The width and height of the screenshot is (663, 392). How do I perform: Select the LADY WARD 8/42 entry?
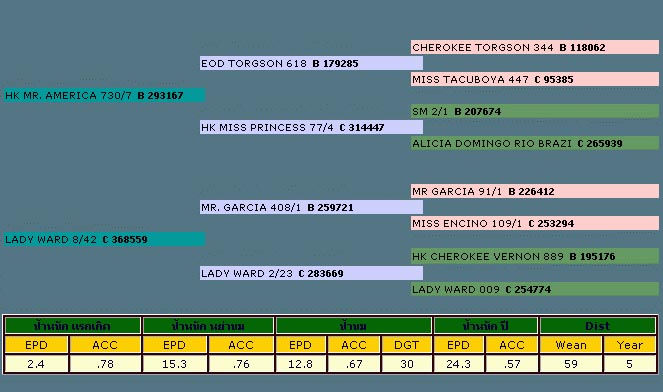[104, 239]
